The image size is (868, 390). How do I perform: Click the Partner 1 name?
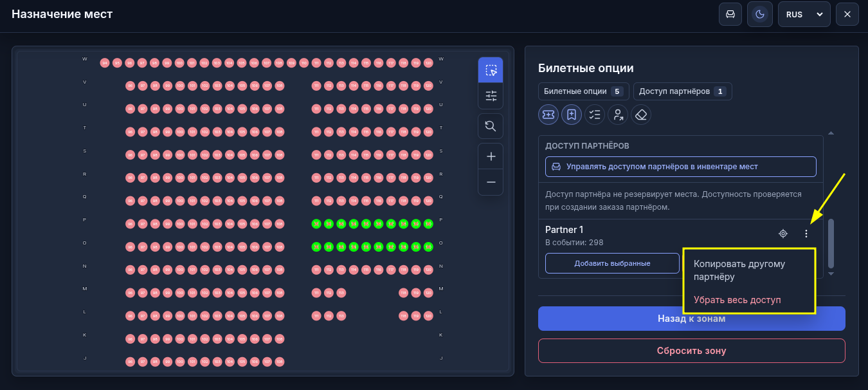coord(565,230)
